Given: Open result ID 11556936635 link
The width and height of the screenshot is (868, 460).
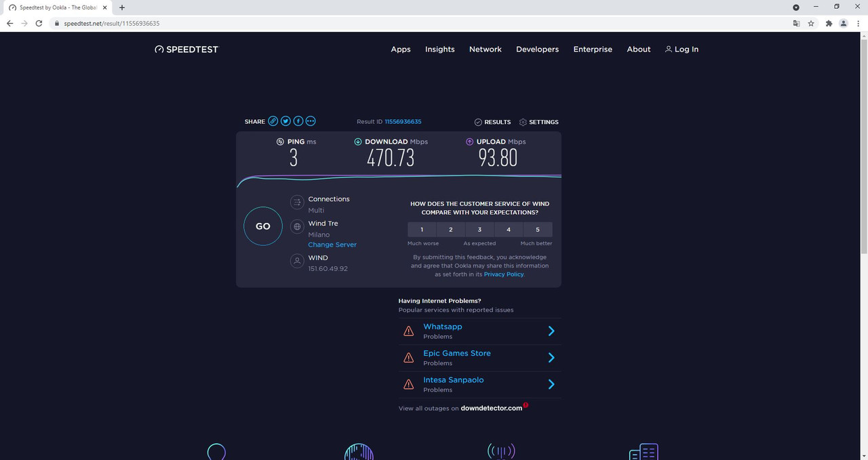Looking at the screenshot, I should pyautogui.click(x=403, y=122).
